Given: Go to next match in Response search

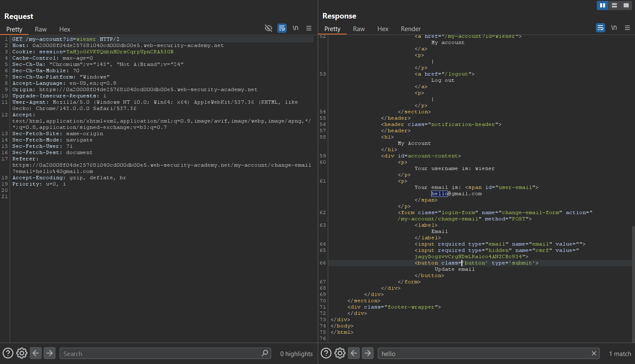Looking at the screenshot, I should pyautogui.click(x=368, y=353).
